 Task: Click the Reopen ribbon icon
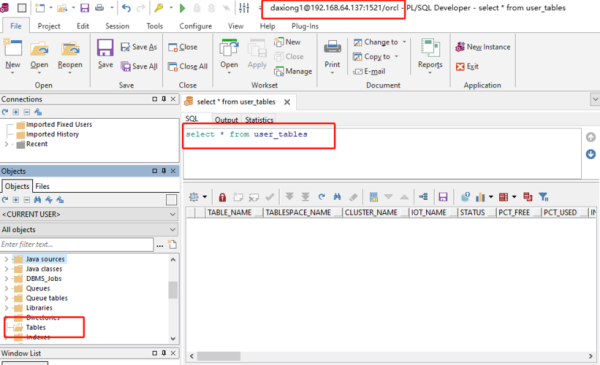pos(70,49)
